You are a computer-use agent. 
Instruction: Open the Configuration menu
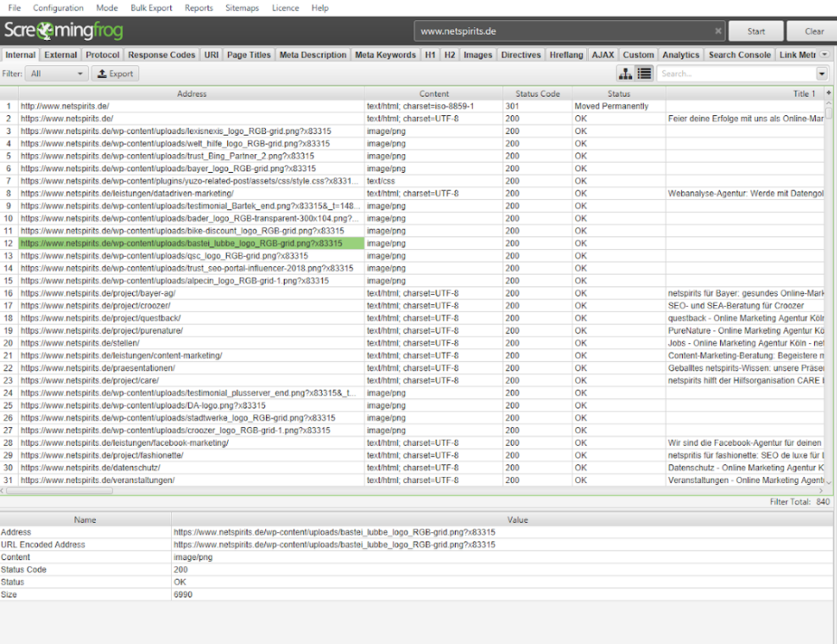click(58, 8)
